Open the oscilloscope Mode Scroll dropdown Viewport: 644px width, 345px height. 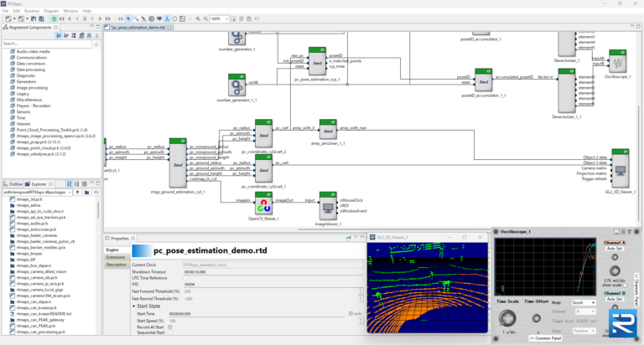(584, 303)
